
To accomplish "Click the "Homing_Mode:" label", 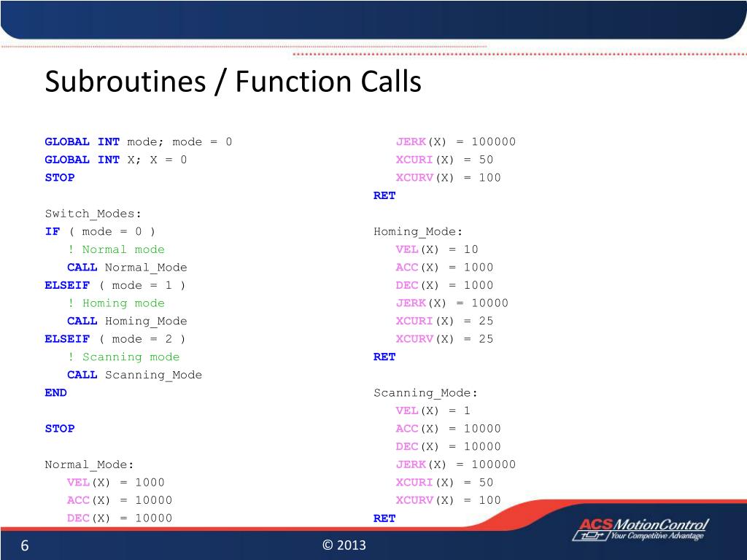I will [418, 231].
